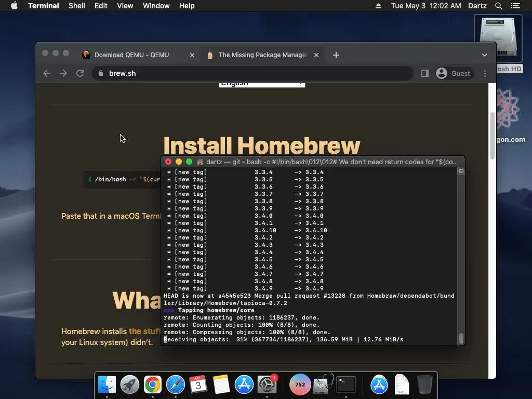Click the Install Homebrew heading
Image resolution: width=532 pixels, height=399 pixels.
262,145
